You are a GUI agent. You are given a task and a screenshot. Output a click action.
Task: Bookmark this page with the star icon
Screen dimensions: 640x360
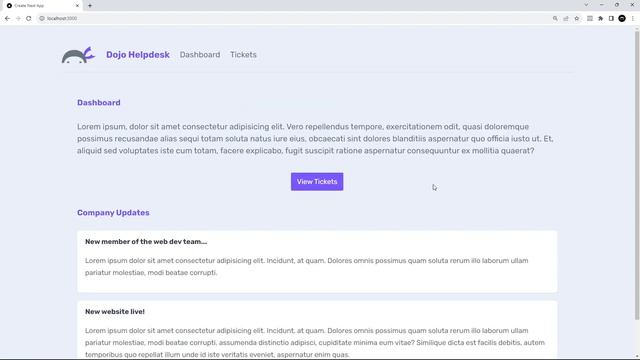pos(577,18)
